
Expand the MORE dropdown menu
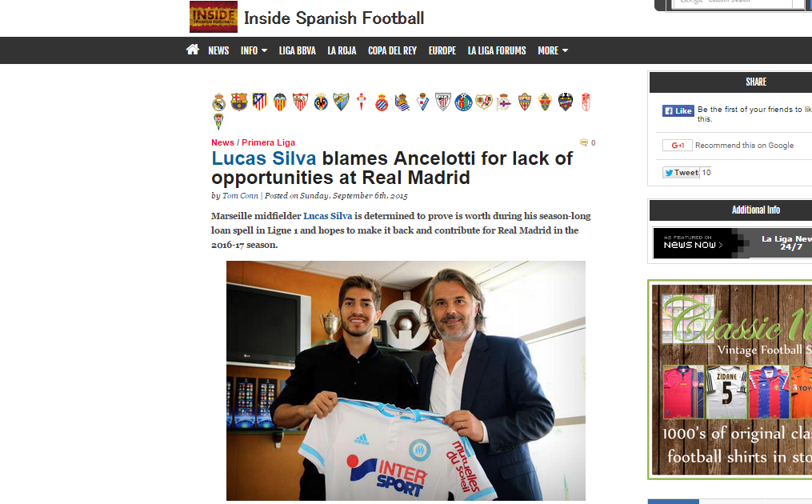point(553,50)
